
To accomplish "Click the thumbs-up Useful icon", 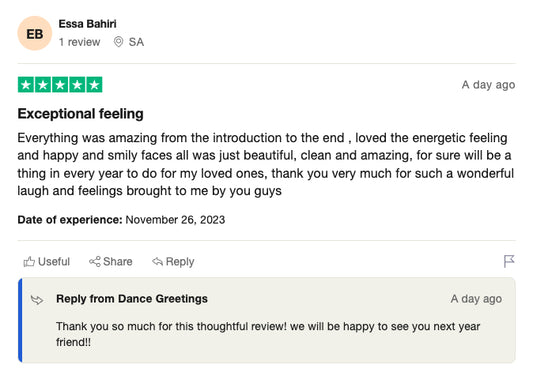I will (29, 261).
